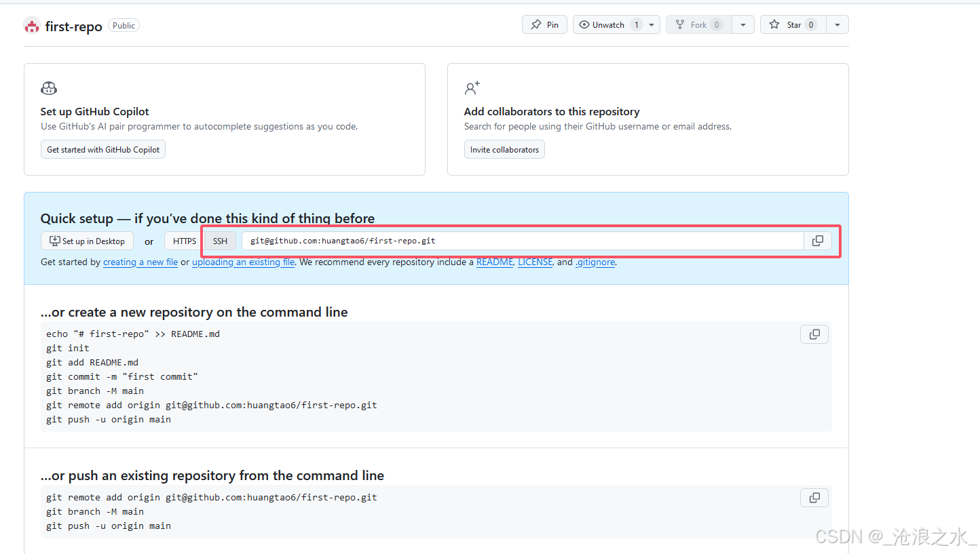Click '…or create a new repository' heading
Screen dimensions: 980x554
pos(194,313)
